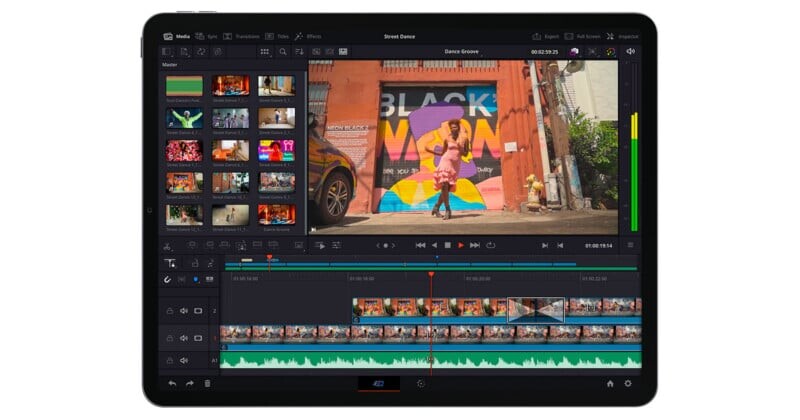Toggle the lock on video track 2
The image size is (800, 420).
[169, 310]
